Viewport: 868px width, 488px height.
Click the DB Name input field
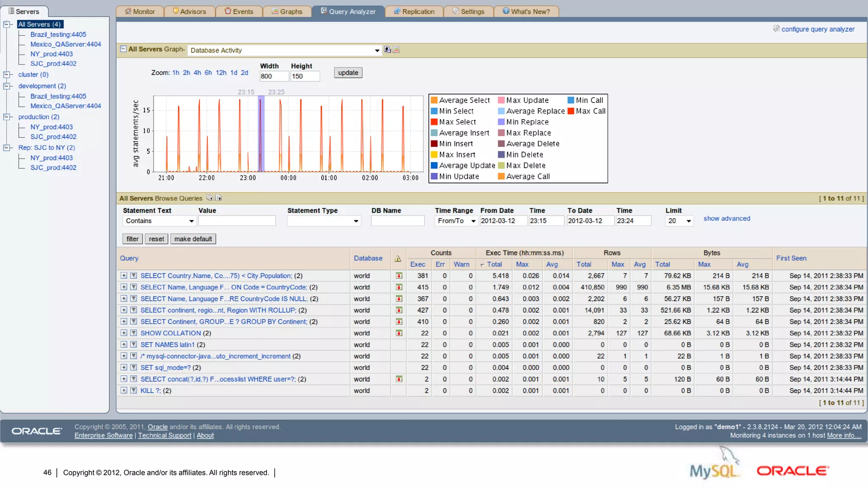pos(398,221)
